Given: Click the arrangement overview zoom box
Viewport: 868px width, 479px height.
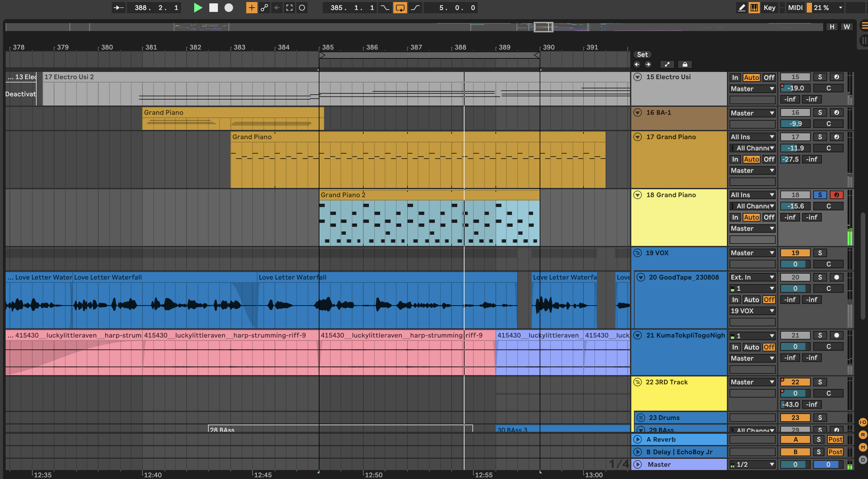Looking at the screenshot, I should coord(543,27).
